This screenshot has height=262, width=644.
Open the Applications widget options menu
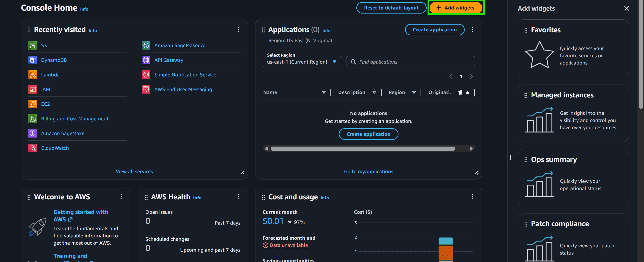(x=473, y=30)
